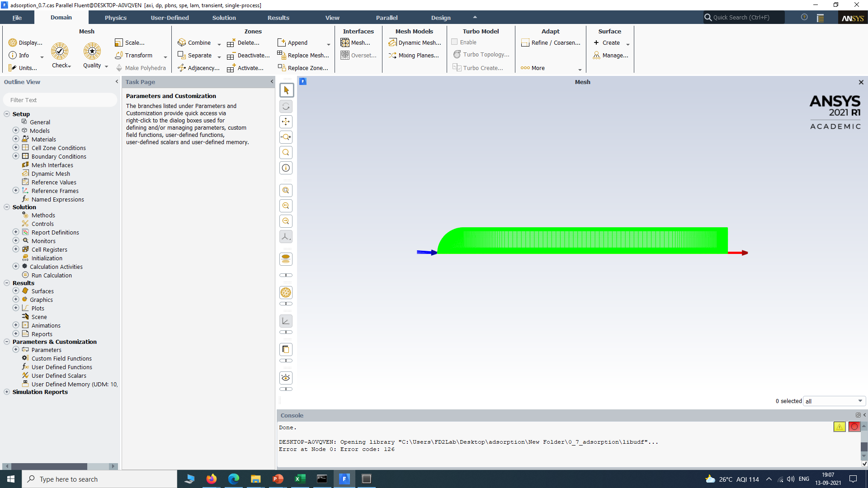This screenshot has width=868, height=488.
Task: Click Delete zones button
Action: [x=244, y=43]
